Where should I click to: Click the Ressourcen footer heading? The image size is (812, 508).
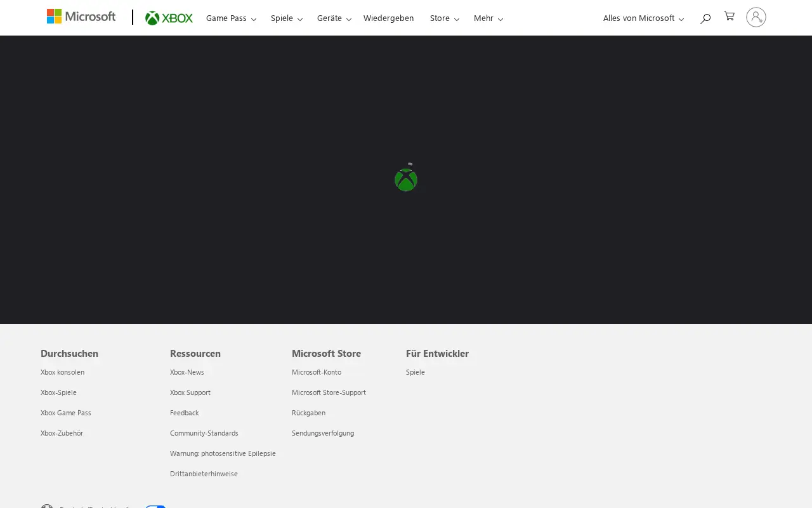[x=195, y=353]
